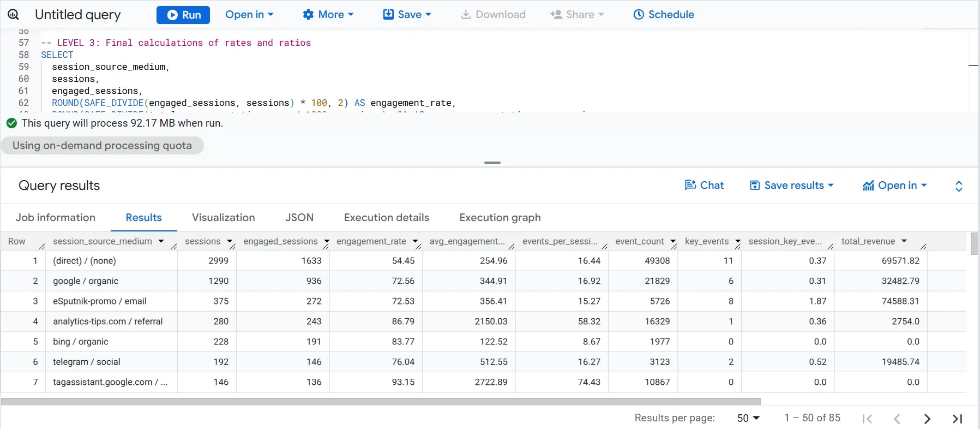Change results per page value 50

748,418
